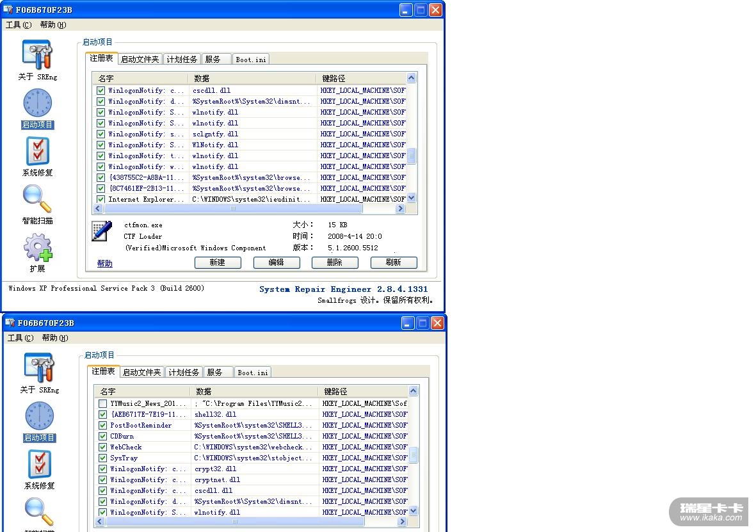The image size is (756, 532).
Task: Click 删除 button
Action: pos(335,262)
